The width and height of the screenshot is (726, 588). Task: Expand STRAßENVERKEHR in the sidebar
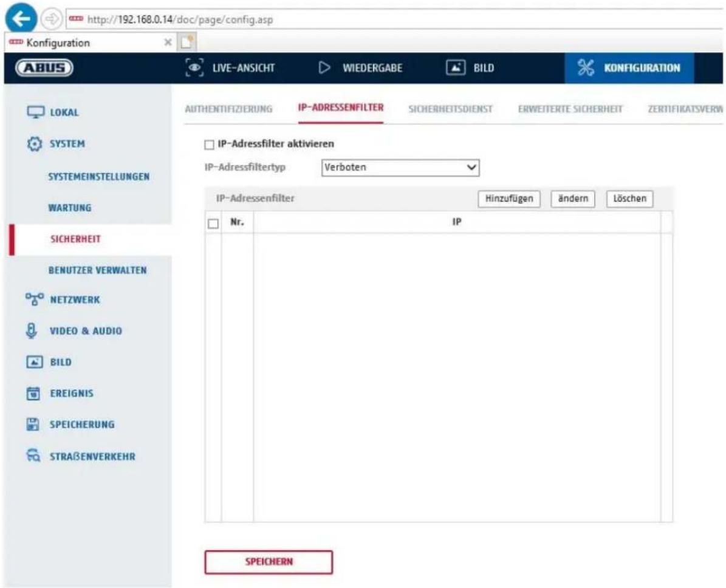(92, 457)
